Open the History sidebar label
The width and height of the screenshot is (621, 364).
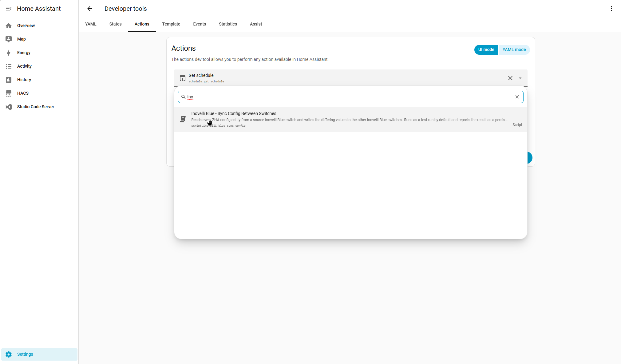click(24, 80)
